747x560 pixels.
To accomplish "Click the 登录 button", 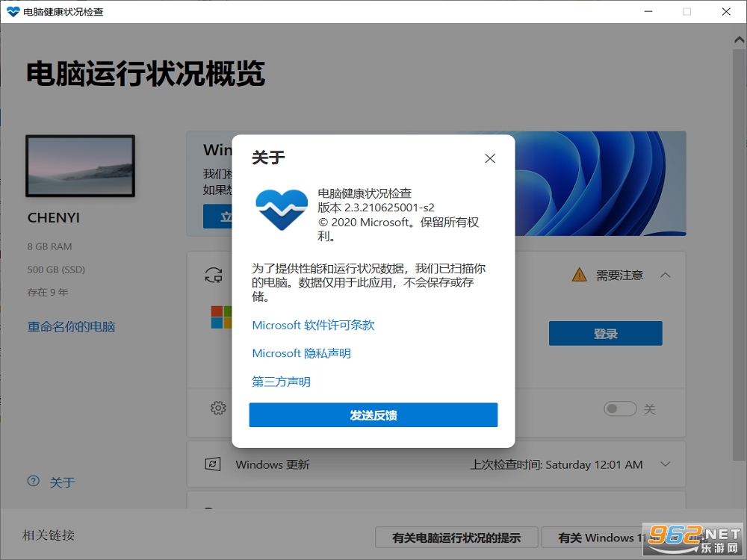I will coord(606,333).
